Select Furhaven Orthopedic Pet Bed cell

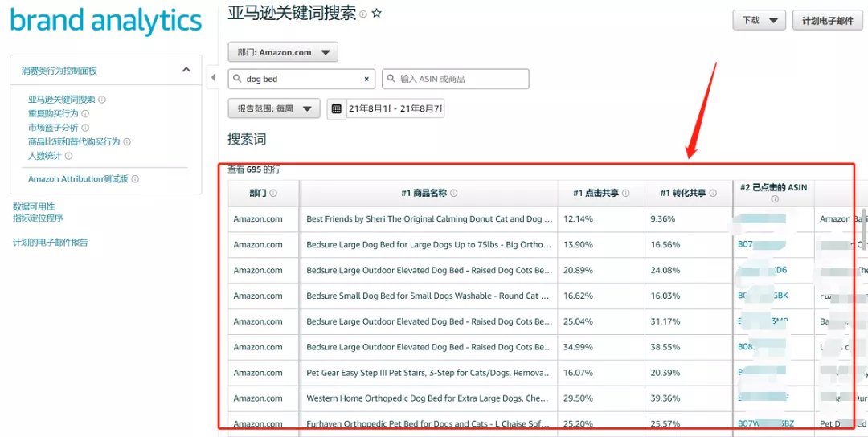[429, 423]
